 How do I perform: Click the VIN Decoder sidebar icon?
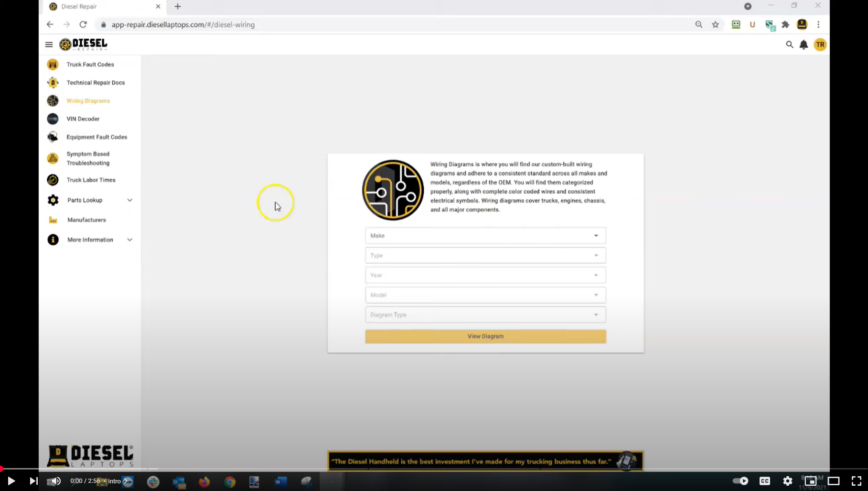pos(53,119)
